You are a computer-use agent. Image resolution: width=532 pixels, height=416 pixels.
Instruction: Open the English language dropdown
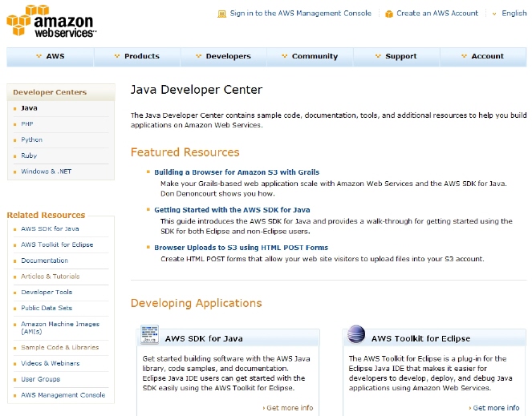(510, 13)
